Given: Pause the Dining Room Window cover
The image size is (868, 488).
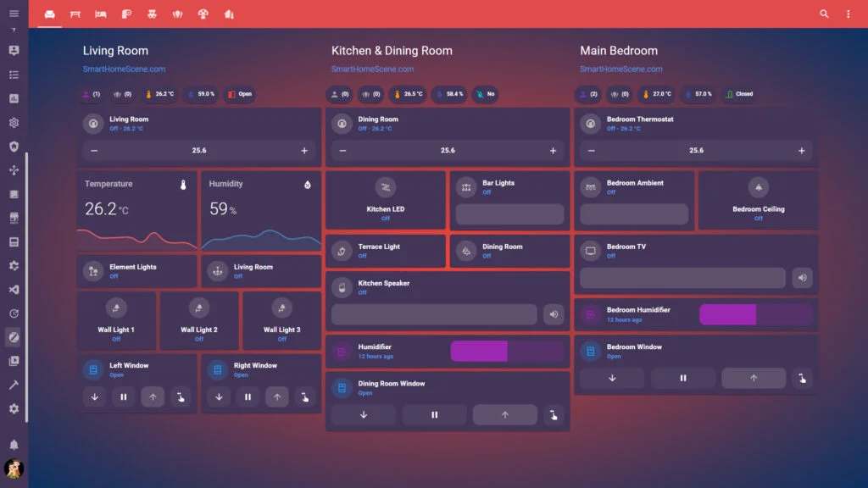Looking at the screenshot, I should click(x=434, y=414).
